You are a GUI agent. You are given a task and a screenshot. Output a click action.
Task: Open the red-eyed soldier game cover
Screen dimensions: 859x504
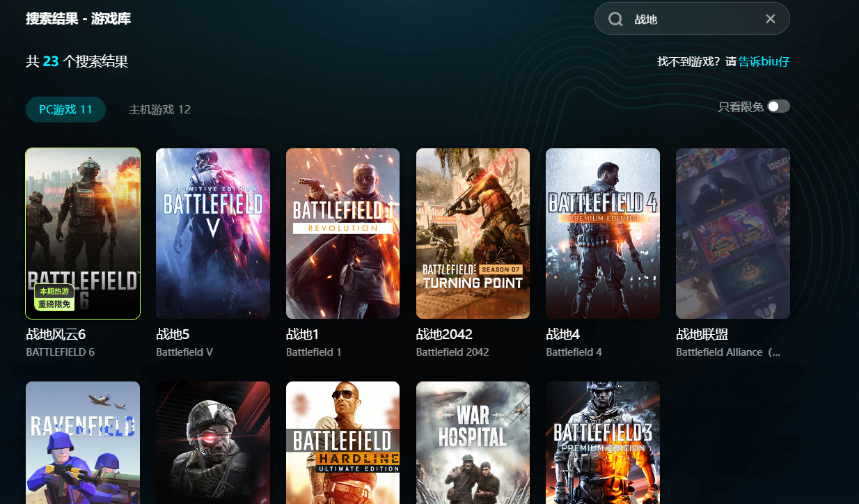pos(213,443)
